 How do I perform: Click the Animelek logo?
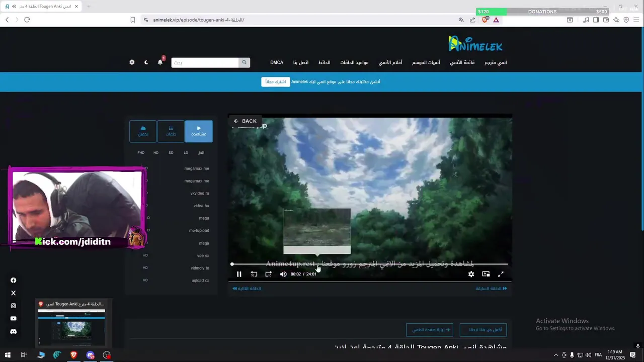475,44
